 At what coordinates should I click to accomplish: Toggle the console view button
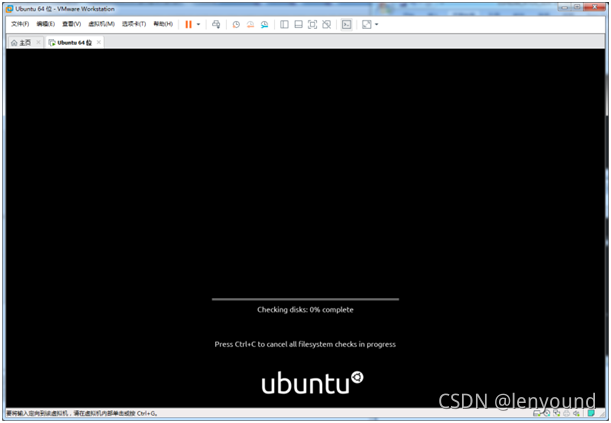(x=346, y=25)
